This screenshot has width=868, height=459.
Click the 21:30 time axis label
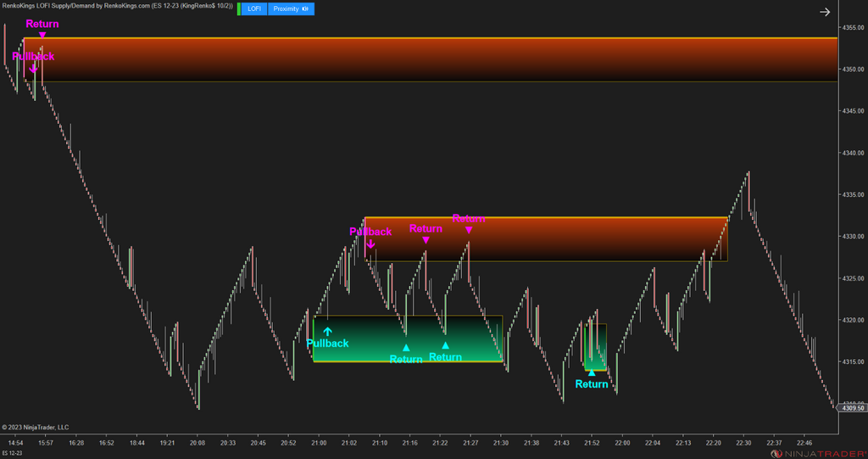(501, 443)
